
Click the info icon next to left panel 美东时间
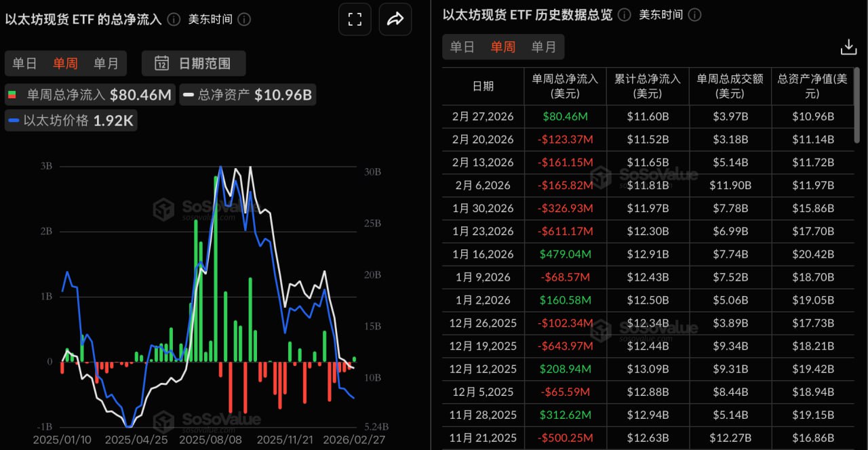245,19
